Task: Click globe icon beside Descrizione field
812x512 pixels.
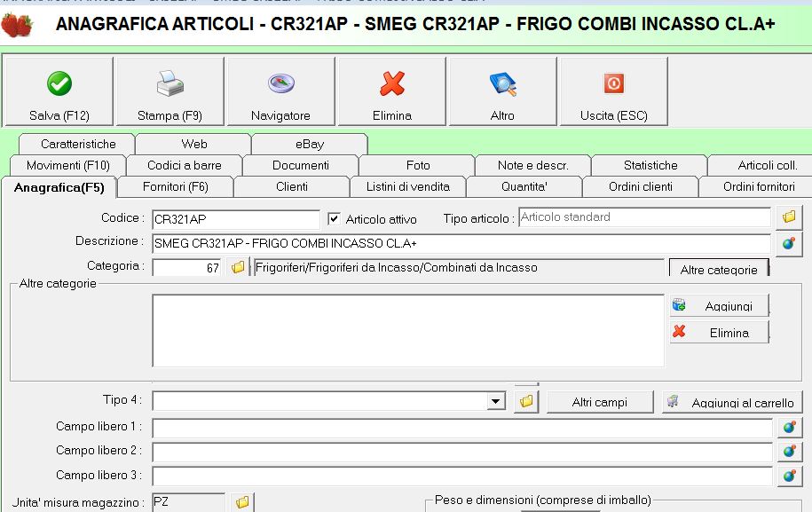Action: [789, 243]
